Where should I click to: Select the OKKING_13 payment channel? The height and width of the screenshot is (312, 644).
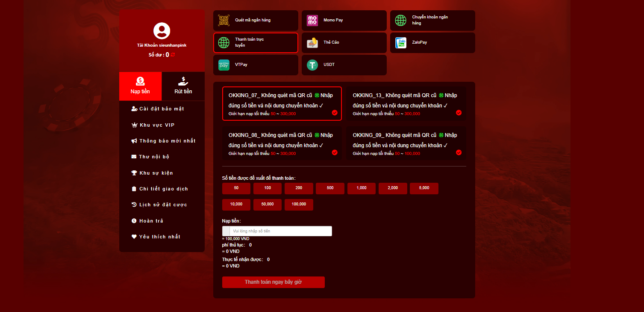[406, 104]
